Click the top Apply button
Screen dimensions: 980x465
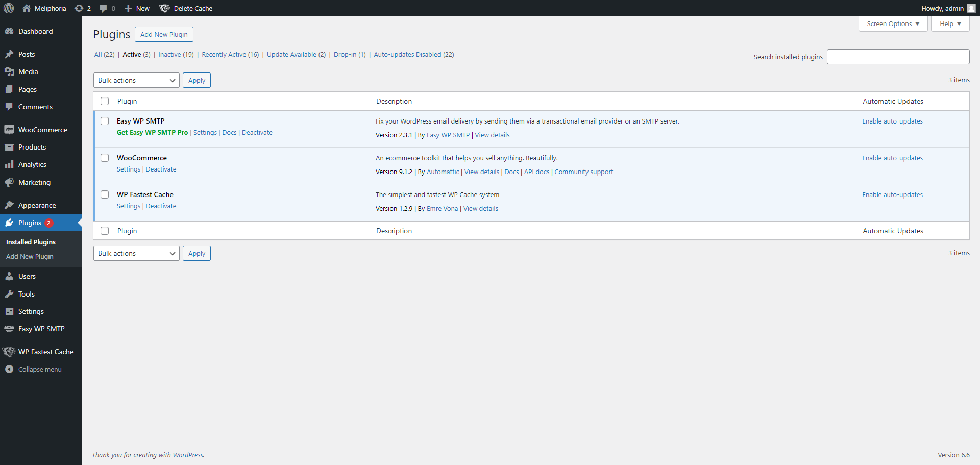197,80
